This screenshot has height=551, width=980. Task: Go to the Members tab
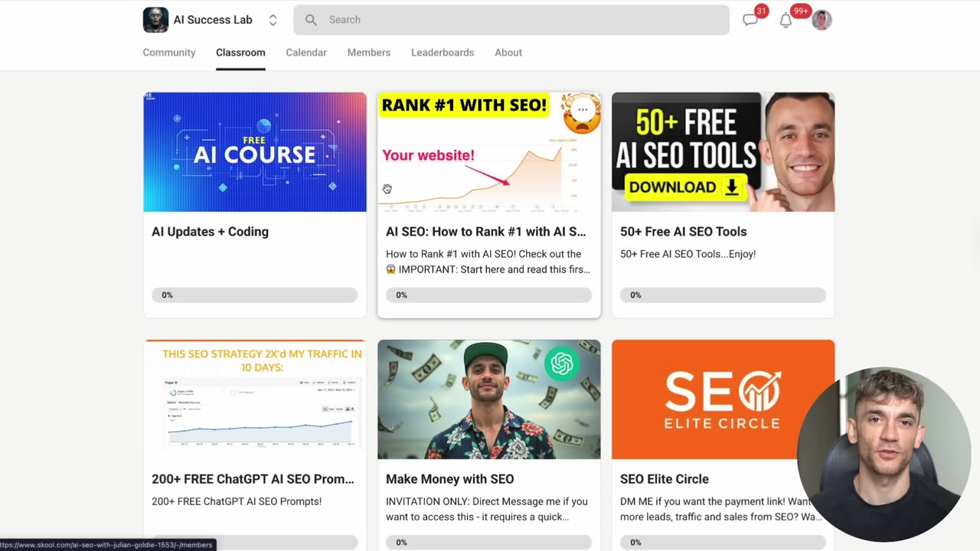tap(369, 53)
